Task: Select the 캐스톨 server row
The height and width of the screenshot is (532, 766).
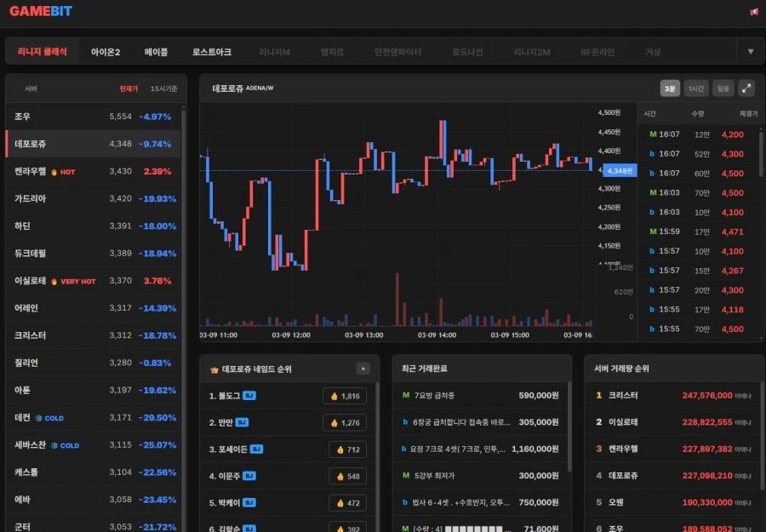Action: pyautogui.click(x=93, y=472)
